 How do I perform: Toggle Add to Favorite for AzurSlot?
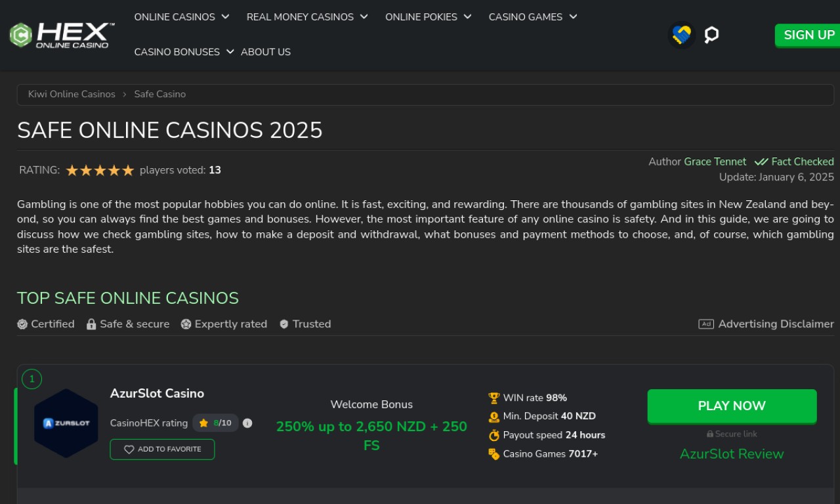coord(162,450)
